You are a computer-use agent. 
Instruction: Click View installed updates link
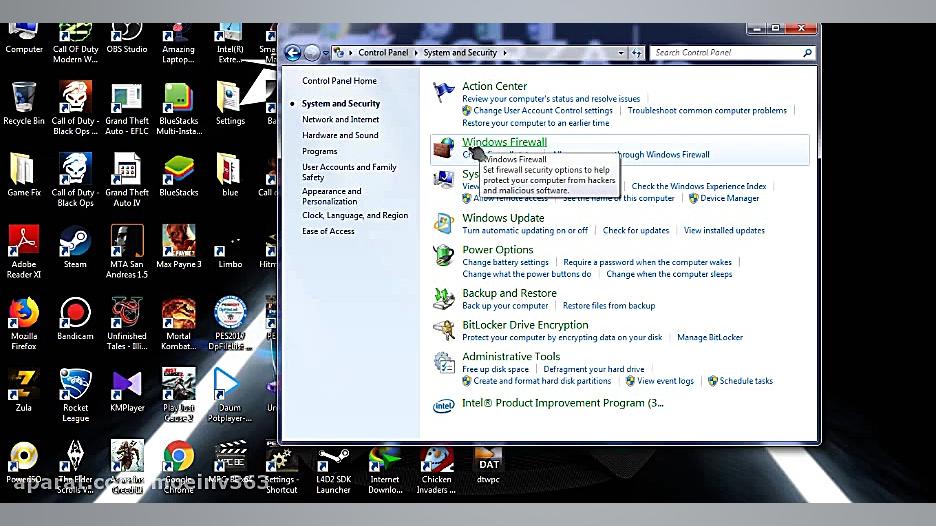(724, 230)
